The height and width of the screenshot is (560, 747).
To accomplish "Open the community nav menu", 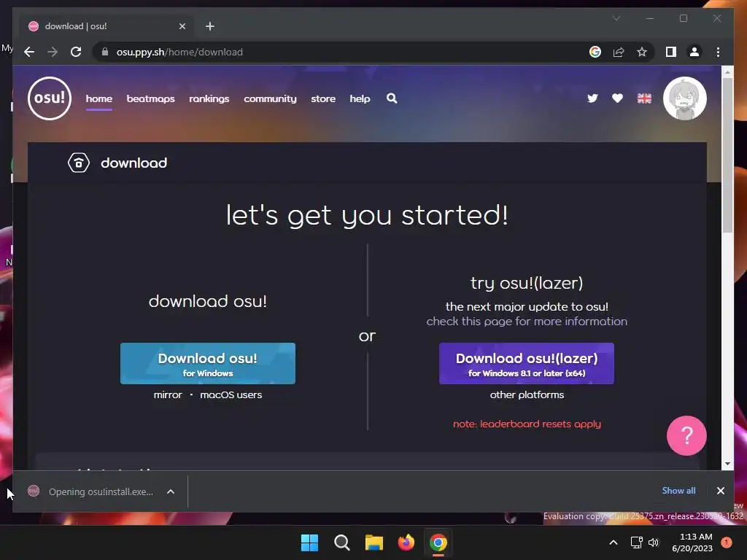I will point(270,98).
